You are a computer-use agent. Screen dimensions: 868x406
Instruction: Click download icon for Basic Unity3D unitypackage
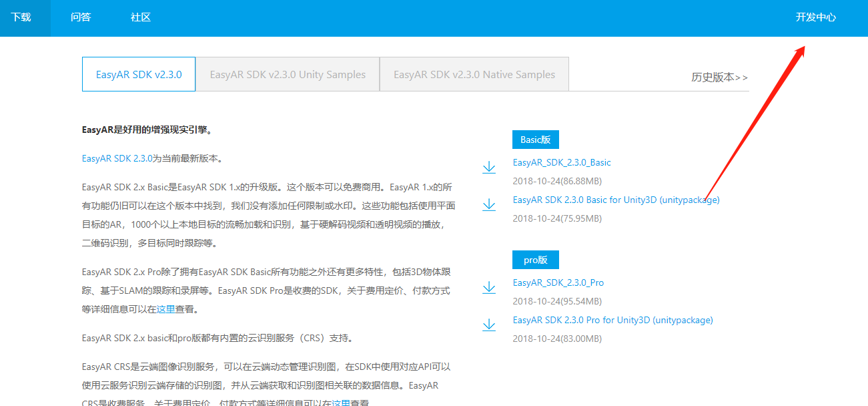(x=489, y=204)
